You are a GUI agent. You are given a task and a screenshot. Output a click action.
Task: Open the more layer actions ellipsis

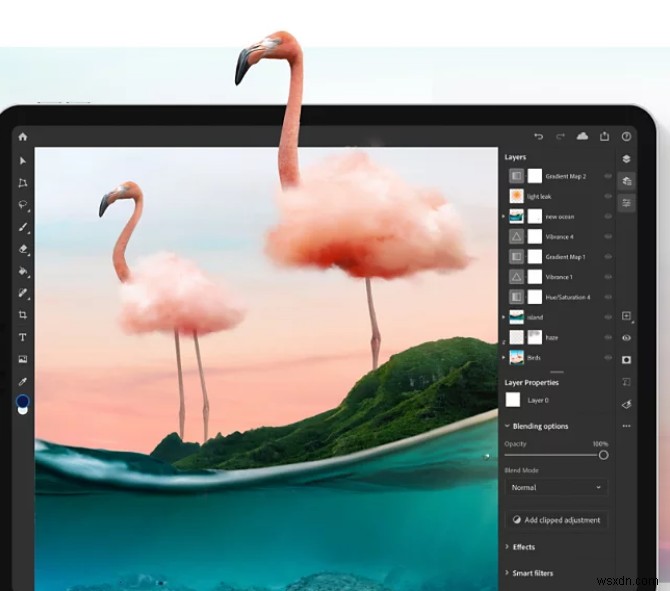click(x=626, y=426)
